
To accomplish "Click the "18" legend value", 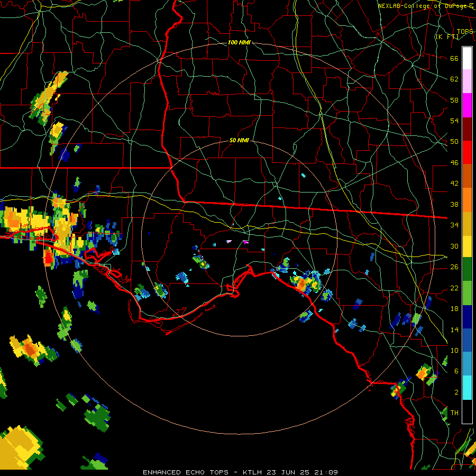I will click(454, 309).
